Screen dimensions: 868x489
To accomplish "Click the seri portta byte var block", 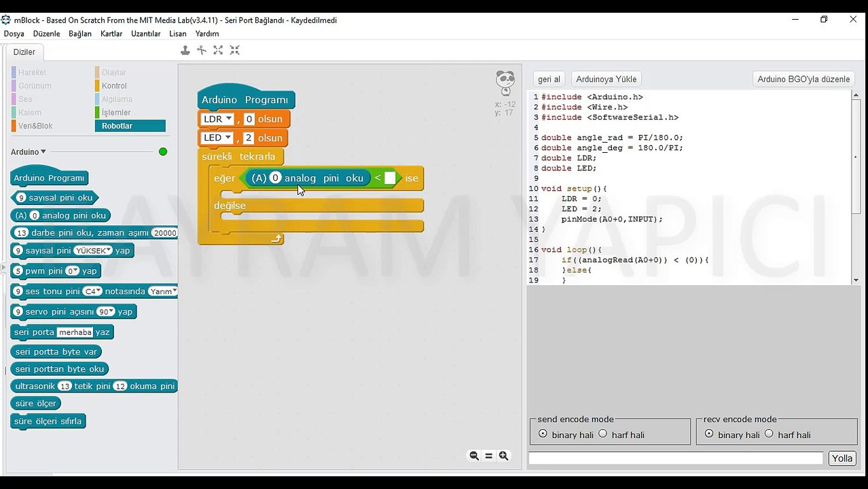I will (x=56, y=352).
